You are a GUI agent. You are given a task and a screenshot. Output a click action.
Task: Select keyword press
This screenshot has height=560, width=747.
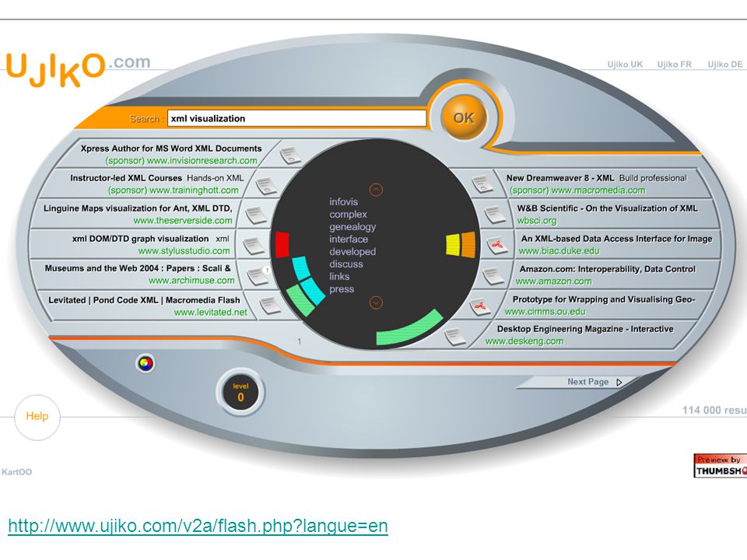[x=342, y=289]
